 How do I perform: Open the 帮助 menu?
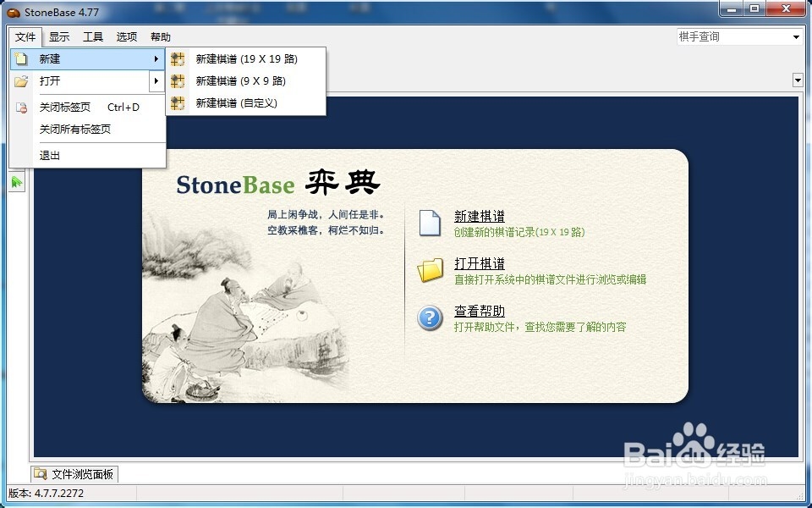tap(161, 36)
